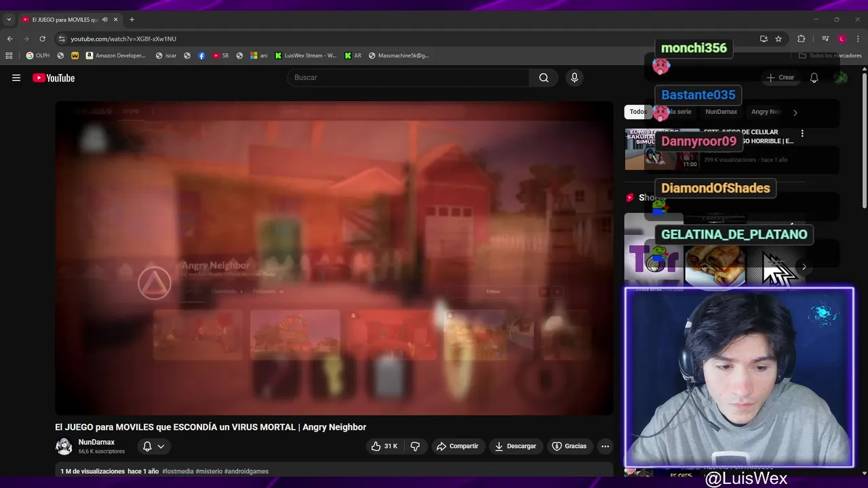Click the #misterio hashtag
The height and width of the screenshot is (488, 868).
[208, 471]
